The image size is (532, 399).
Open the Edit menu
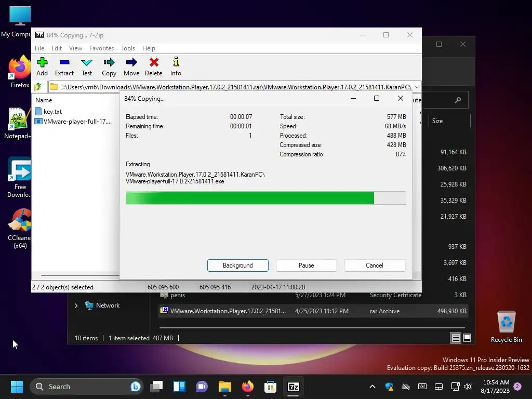(56, 48)
